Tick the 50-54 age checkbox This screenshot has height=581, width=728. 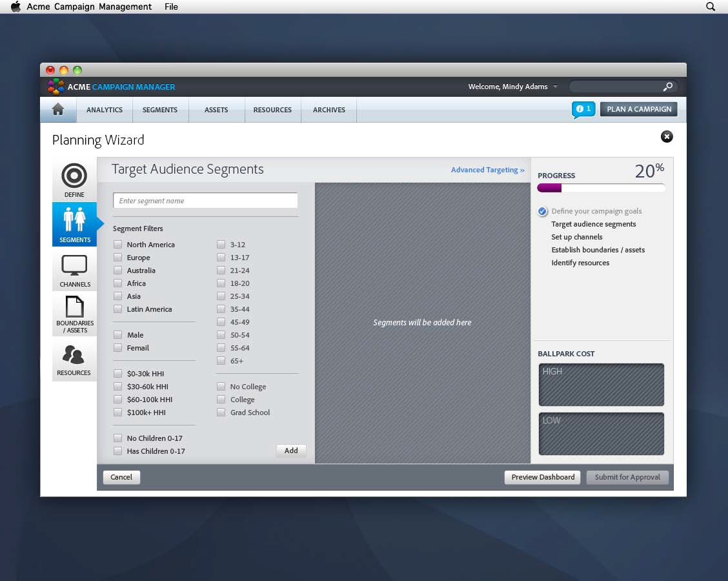coord(221,335)
